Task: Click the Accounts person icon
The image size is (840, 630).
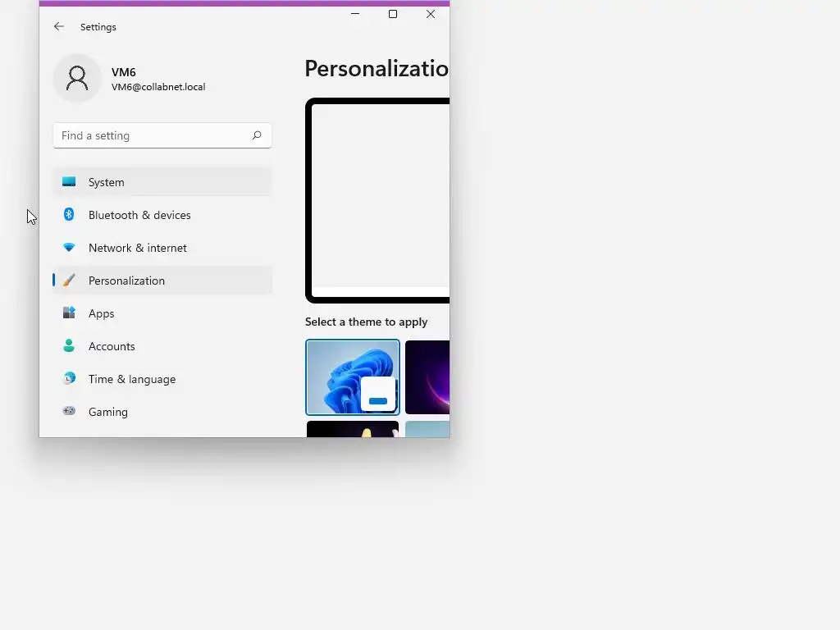Action: tap(69, 345)
